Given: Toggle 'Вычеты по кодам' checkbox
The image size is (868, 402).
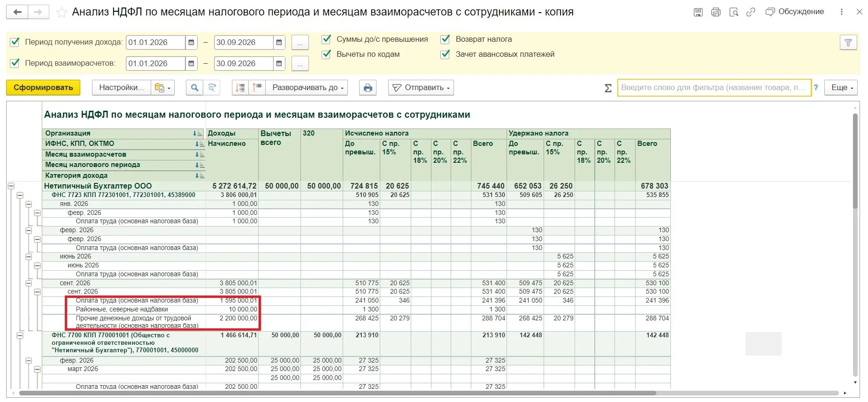Looking at the screenshot, I should pyautogui.click(x=326, y=54).
